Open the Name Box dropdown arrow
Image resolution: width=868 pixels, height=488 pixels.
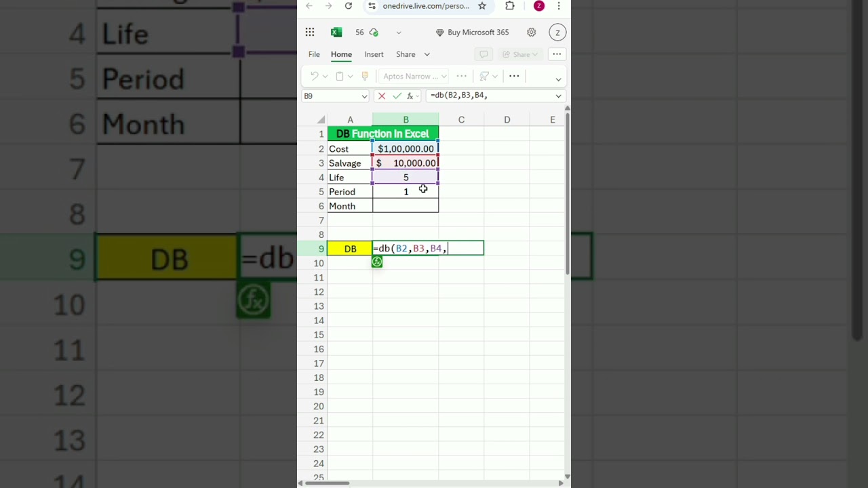pyautogui.click(x=364, y=96)
